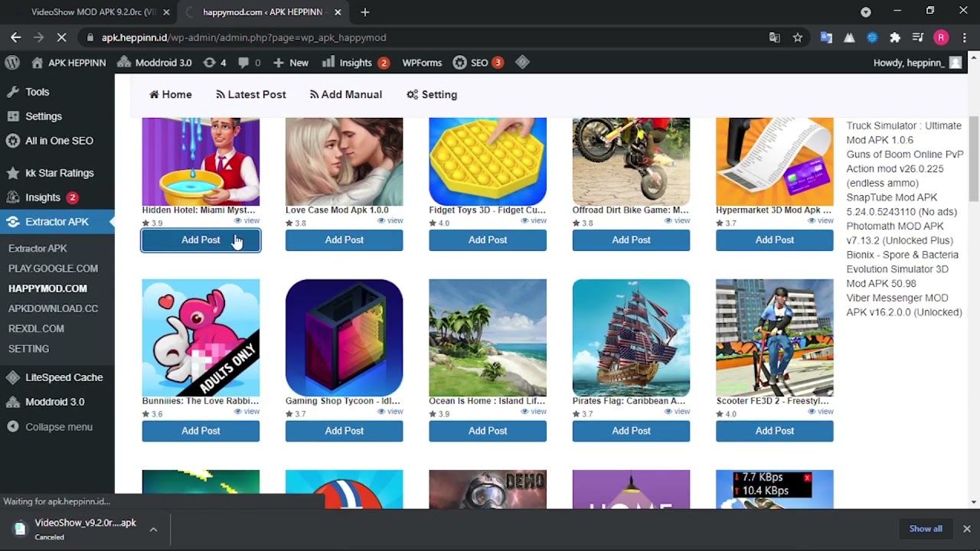980x551 pixels.
Task: Open Chrome extensions puzzle icon
Action: [x=895, y=37]
